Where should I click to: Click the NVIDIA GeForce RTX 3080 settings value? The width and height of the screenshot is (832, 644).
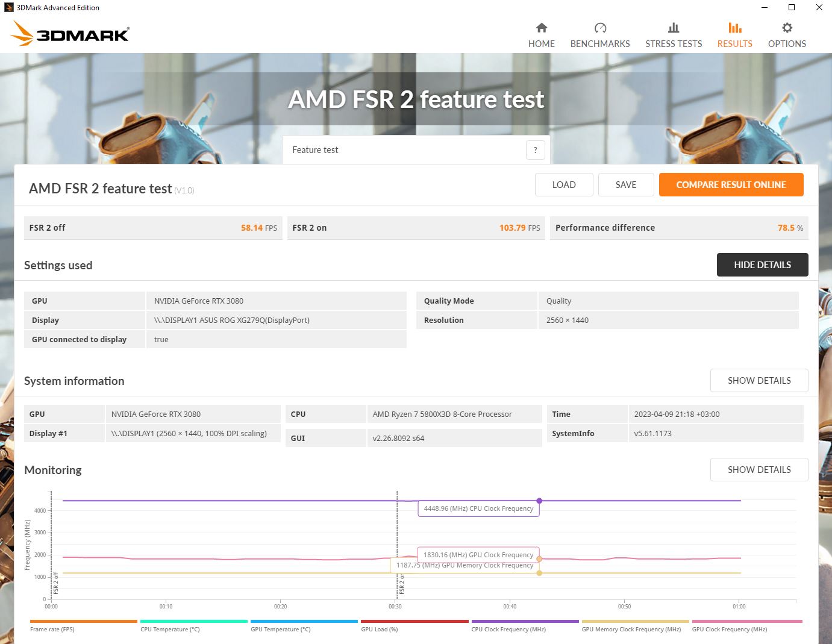point(277,301)
